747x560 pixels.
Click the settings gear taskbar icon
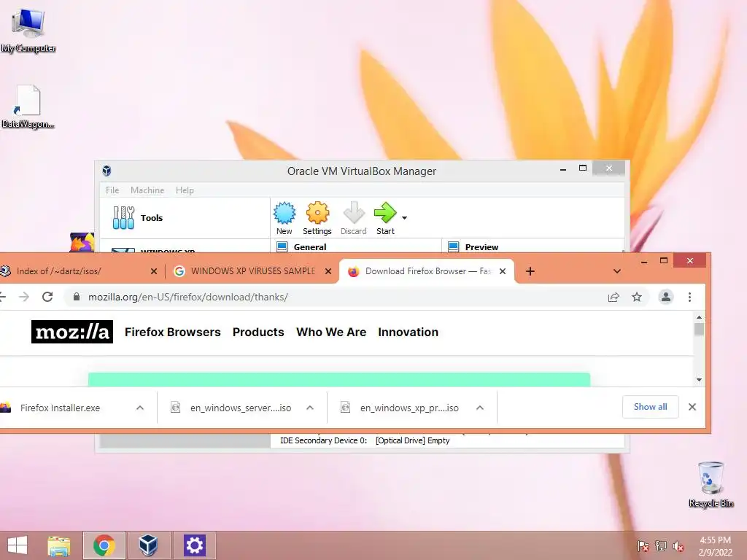pos(194,545)
